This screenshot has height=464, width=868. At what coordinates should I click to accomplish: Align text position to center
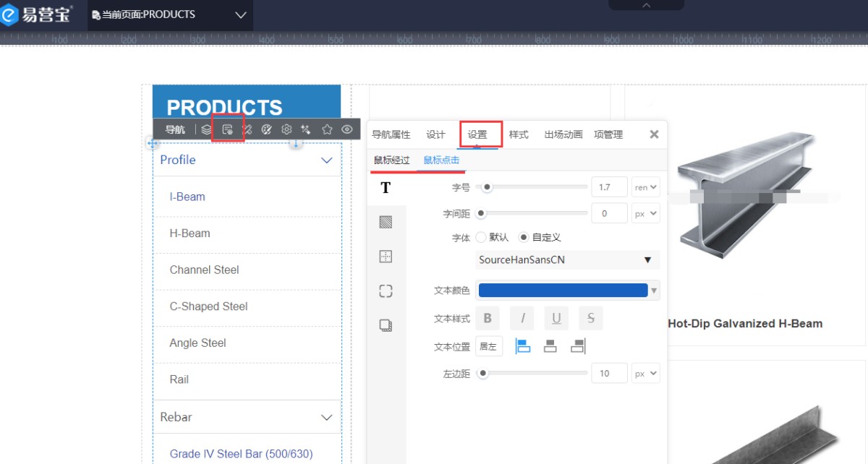[550, 346]
